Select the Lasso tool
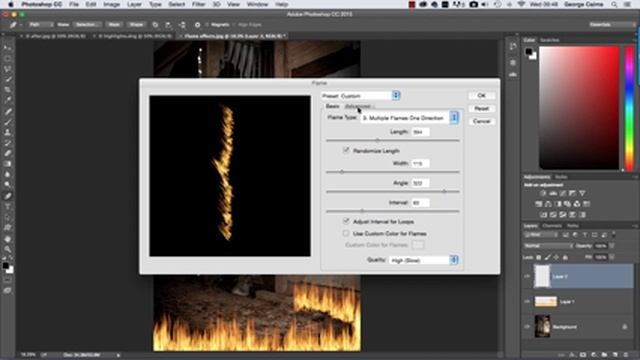 tap(7, 69)
